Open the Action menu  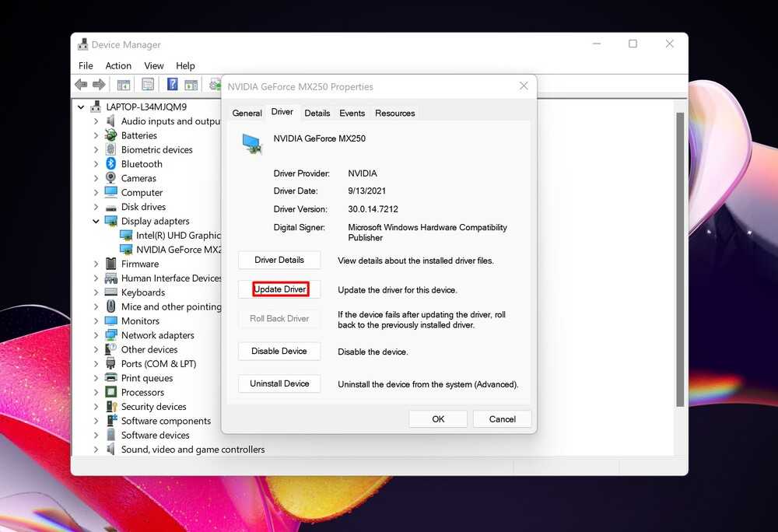118,66
